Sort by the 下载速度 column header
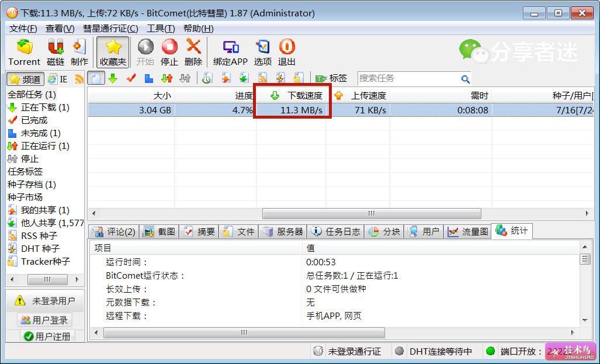This screenshot has height=364, width=600. [x=291, y=95]
